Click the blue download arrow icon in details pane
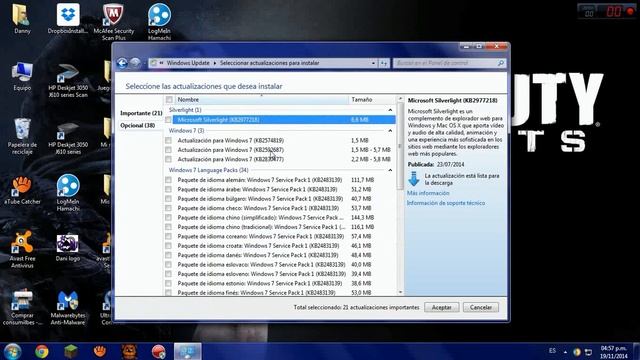640x360 pixels. [x=414, y=179]
